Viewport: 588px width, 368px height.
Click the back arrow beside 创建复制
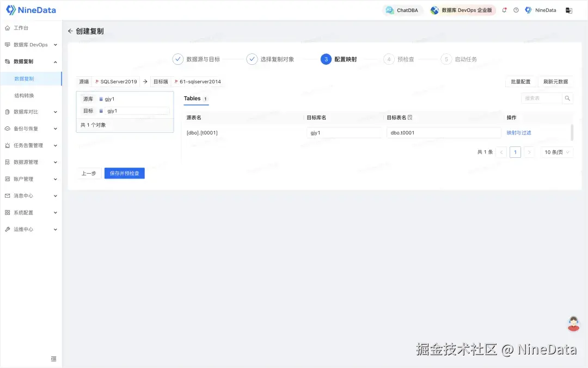pyautogui.click(x=70, y=32)
